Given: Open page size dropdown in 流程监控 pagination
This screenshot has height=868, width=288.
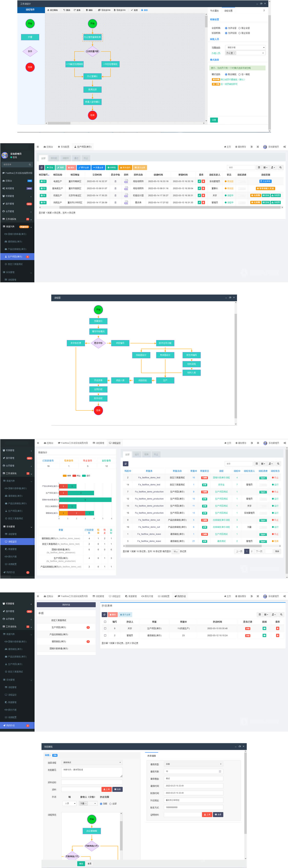Looking at the screenshot, I should [x=175, y=552].
